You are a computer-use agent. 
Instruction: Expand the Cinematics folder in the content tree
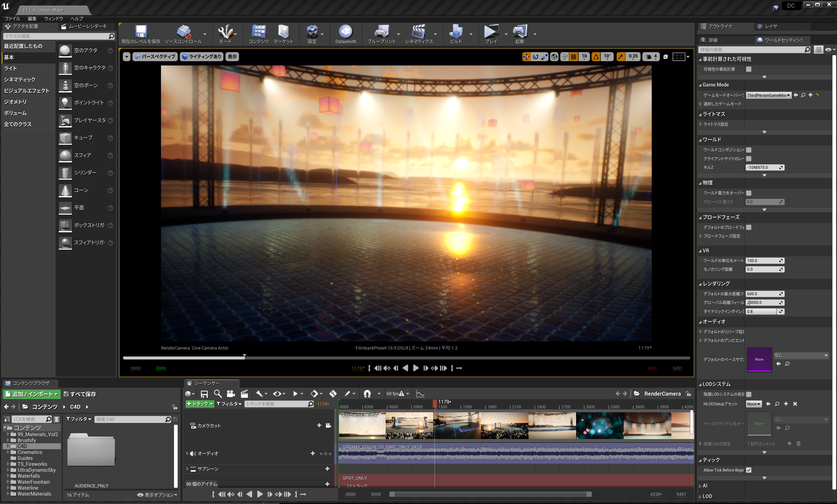(x=8, y=452)
